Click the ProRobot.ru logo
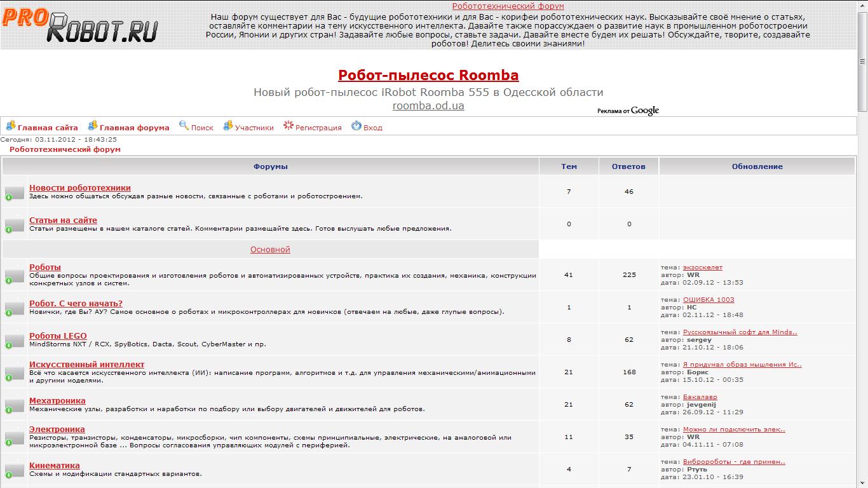Screen dimensions: 868x488 click(x=79, y=25)
